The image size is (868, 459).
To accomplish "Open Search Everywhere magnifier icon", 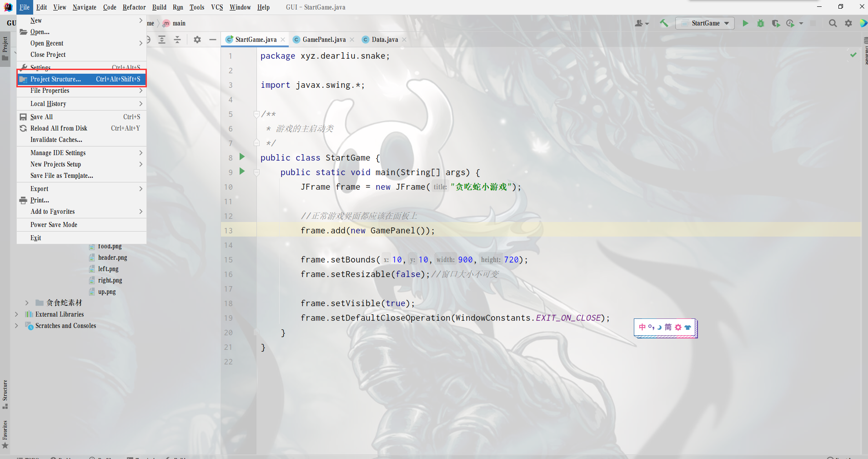I will pyautogui.click(x=833, y=23).
